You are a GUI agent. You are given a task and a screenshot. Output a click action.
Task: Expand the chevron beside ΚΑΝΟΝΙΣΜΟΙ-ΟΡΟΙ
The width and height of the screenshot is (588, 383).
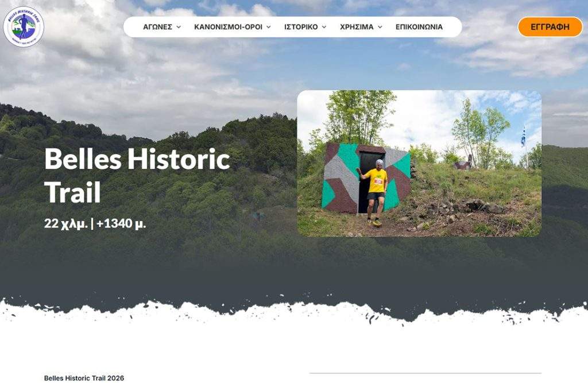(x=269, y=27)
